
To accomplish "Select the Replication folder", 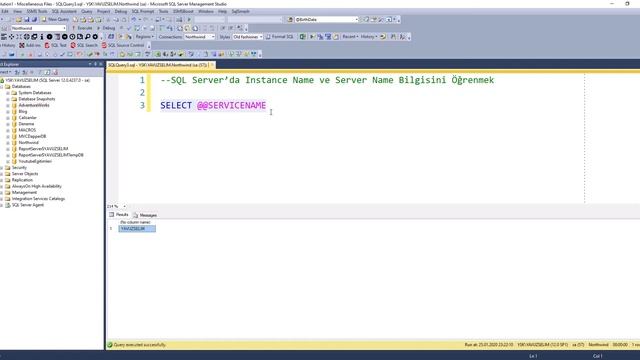I will [22, 180].
